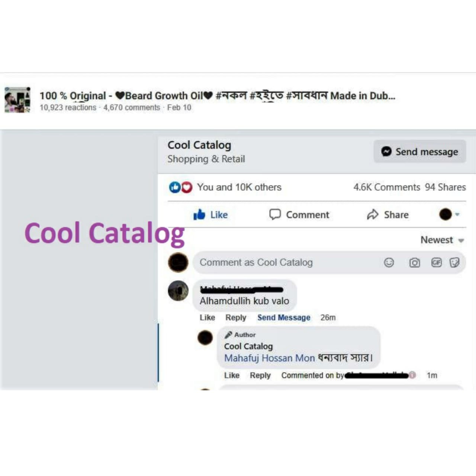This screenshot has height=476, width=476.
Task: Click Like under the Cool Catalog author reply
Action: [x=232, y=375]
